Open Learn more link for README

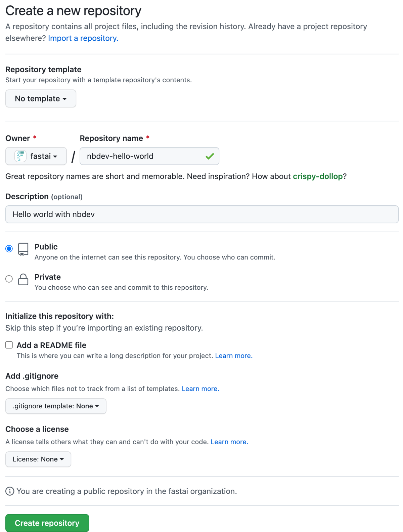click(233, 356)
